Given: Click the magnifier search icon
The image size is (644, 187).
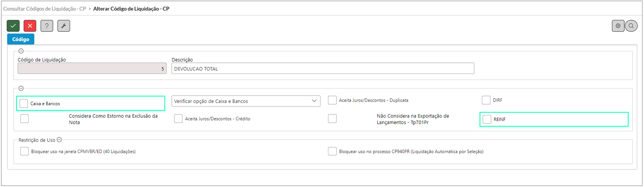Looking at the screenshot, I should point(631,26).
